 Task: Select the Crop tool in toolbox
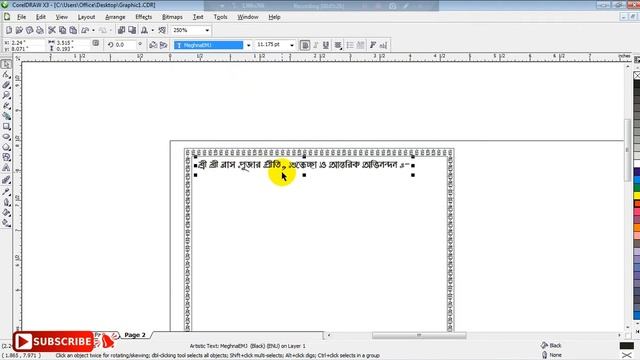[6, 85]
